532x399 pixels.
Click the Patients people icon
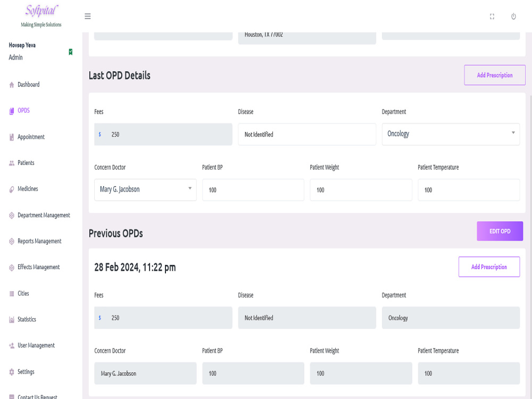(12, 163)
